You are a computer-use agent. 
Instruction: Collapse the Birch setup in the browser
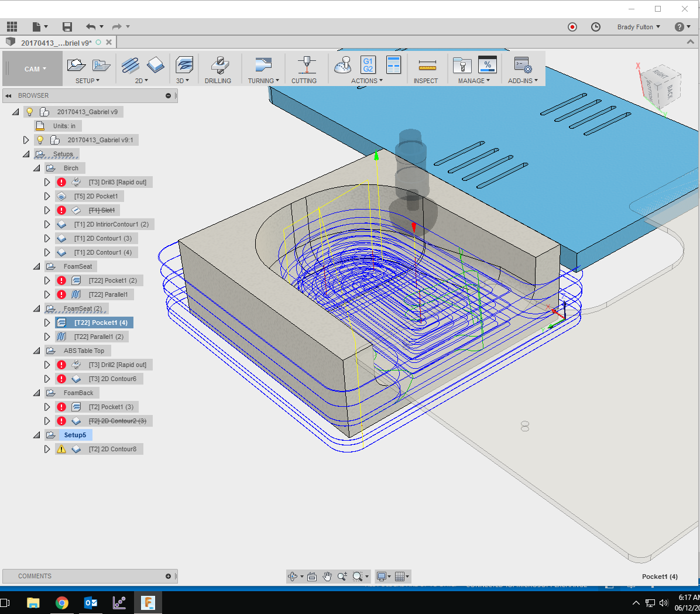[36, 167]
